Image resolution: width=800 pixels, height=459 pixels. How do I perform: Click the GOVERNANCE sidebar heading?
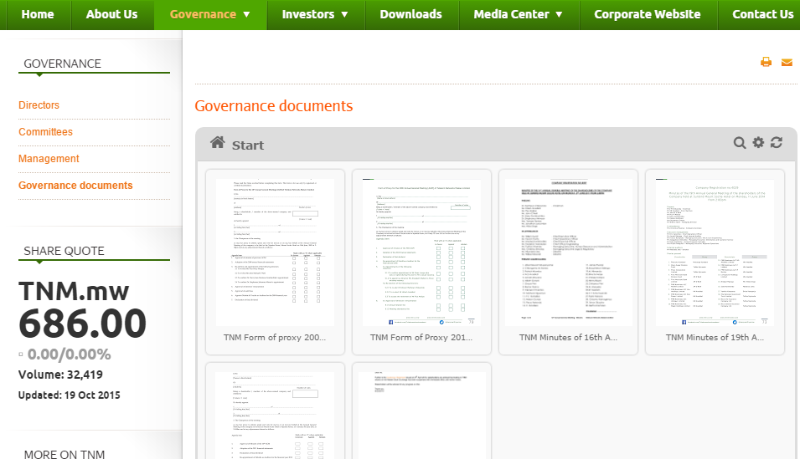coord(62,64)
